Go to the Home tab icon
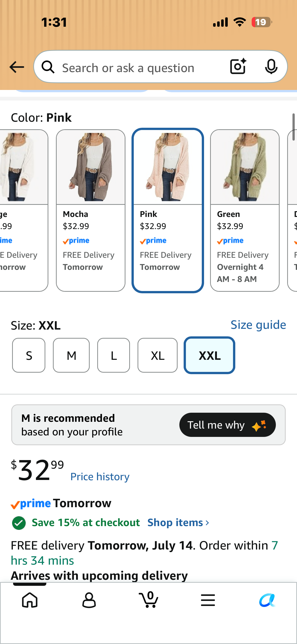This screenshot has width=297, height=644. pyautogui.click(x=30, y=600)
